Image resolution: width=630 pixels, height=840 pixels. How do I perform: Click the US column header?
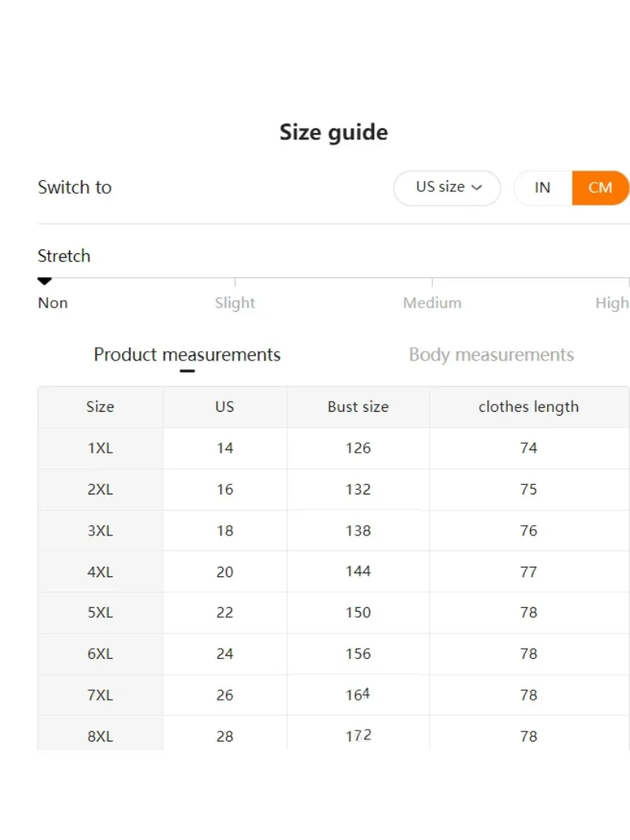click(224, 406)
